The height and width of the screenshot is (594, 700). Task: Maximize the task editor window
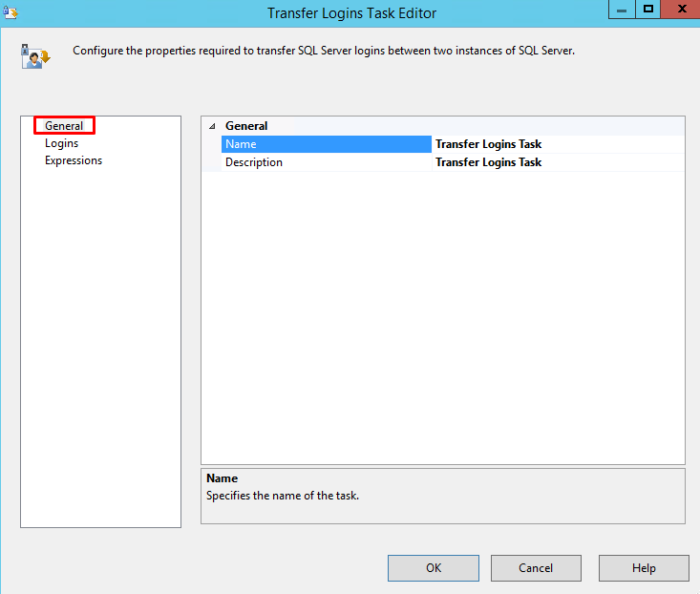pos(648,10)
